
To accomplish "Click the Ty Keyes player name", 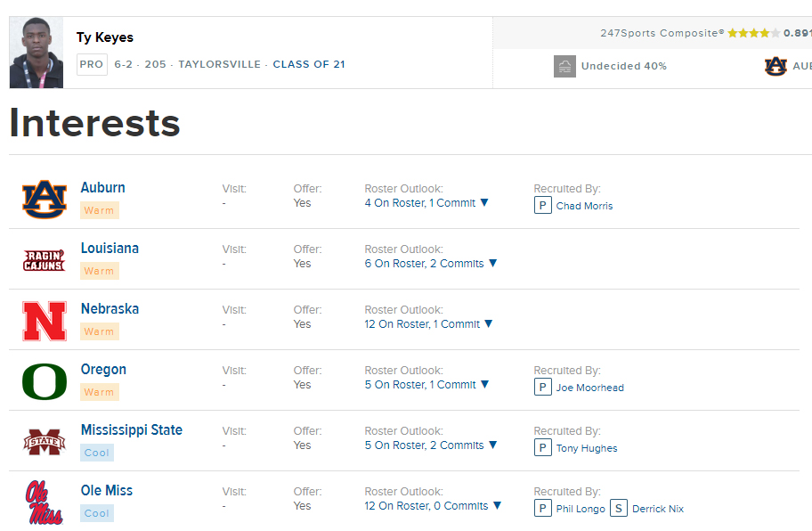I will pyautogui.click(x=105, y=37).
